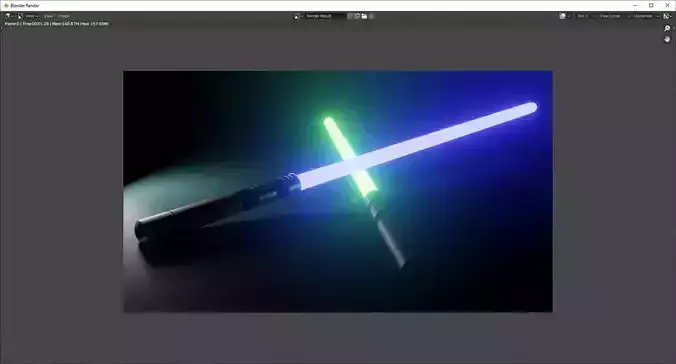Click the pan hand gizmo
Screen dimensions: 676x364
pyautogui.click(x=667, y=39)
